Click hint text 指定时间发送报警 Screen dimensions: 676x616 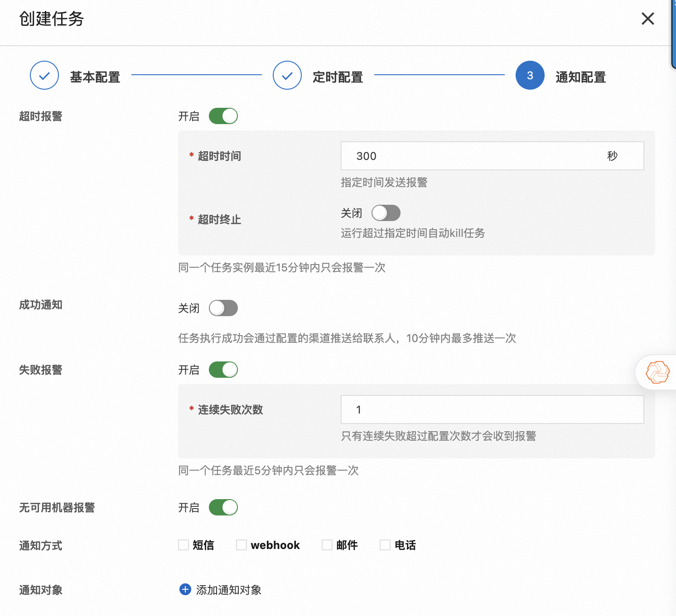pyautogui.click(x=384, y=183)
